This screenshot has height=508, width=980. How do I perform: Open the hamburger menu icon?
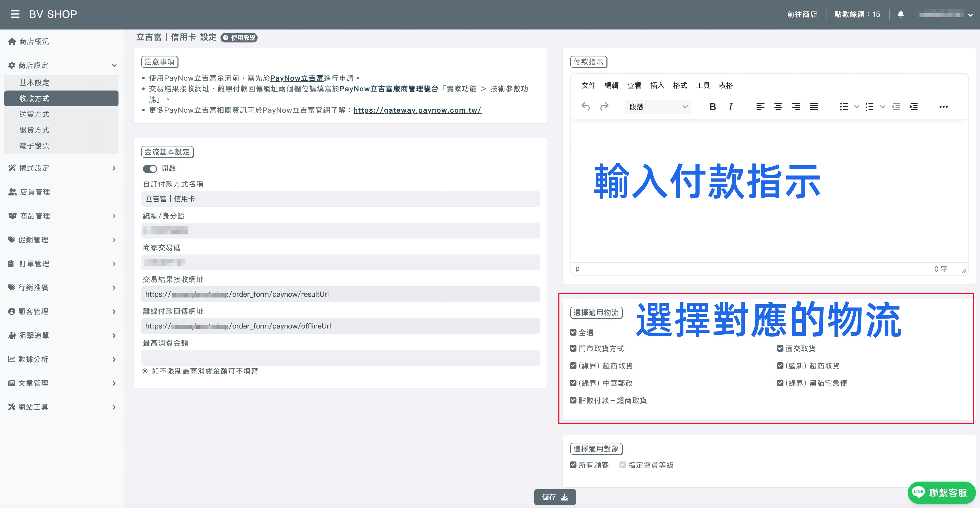point(15,14)
